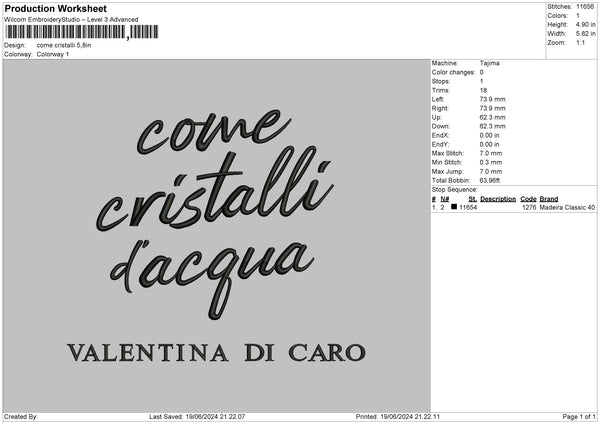The height and width of the screenshot is (424, 600).
Task: Click the Brand column header
Action: (x=549, y=199)
